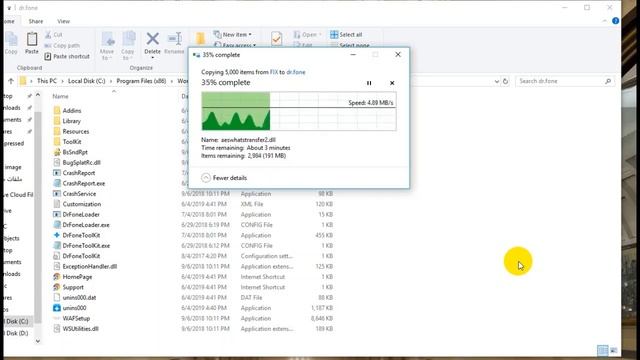The height and width of the screenshot is (360, 640).
Task: Click the Select all command
Action: (346, 35)
